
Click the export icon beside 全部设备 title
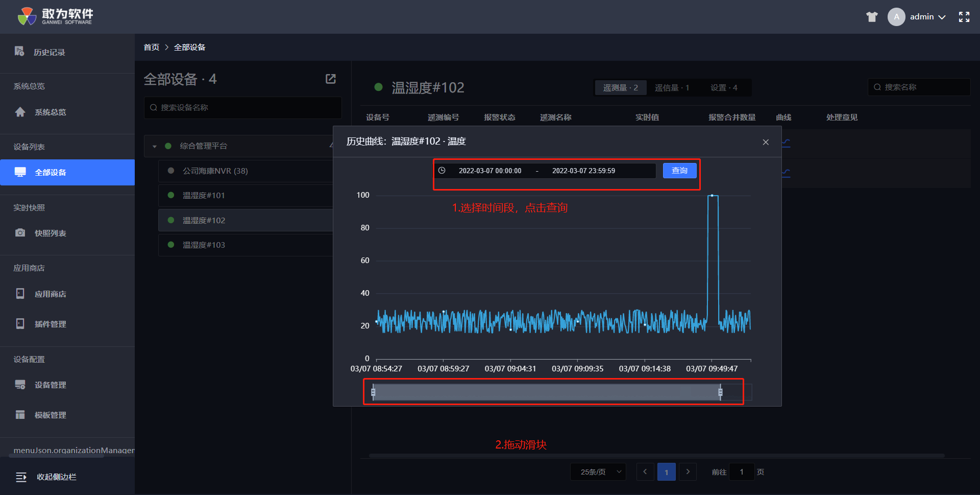[331, 79]
